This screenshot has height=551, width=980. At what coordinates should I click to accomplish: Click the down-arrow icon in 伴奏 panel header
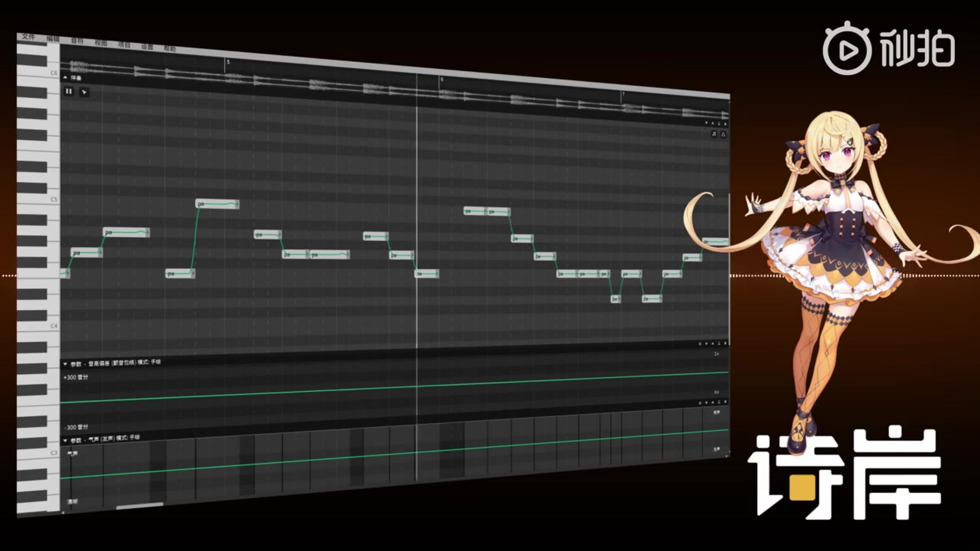[x=706, y=123]
